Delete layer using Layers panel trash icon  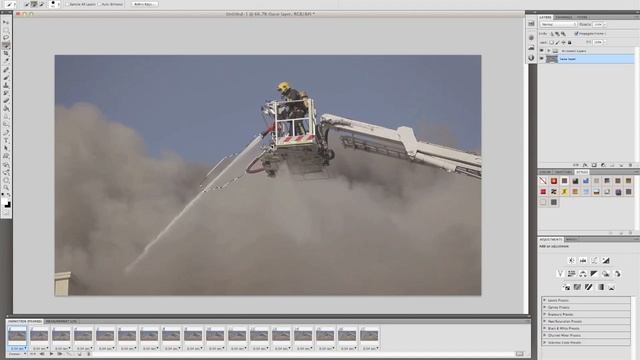point(630,165)
